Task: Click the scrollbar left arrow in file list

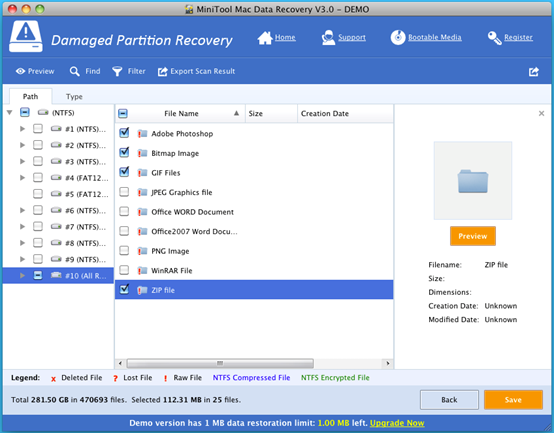Action: click(120, 363)
